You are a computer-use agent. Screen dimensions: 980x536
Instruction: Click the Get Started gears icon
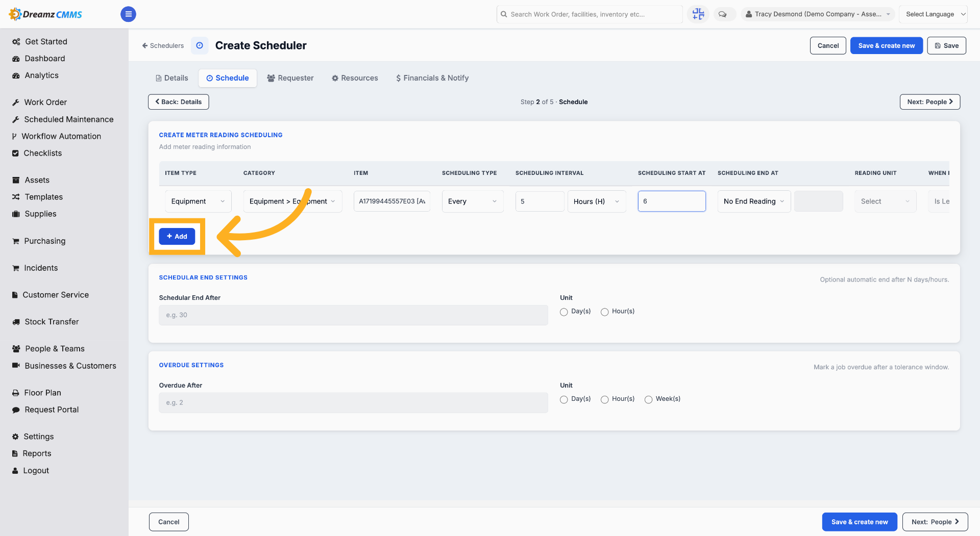[x=16, y=42]
